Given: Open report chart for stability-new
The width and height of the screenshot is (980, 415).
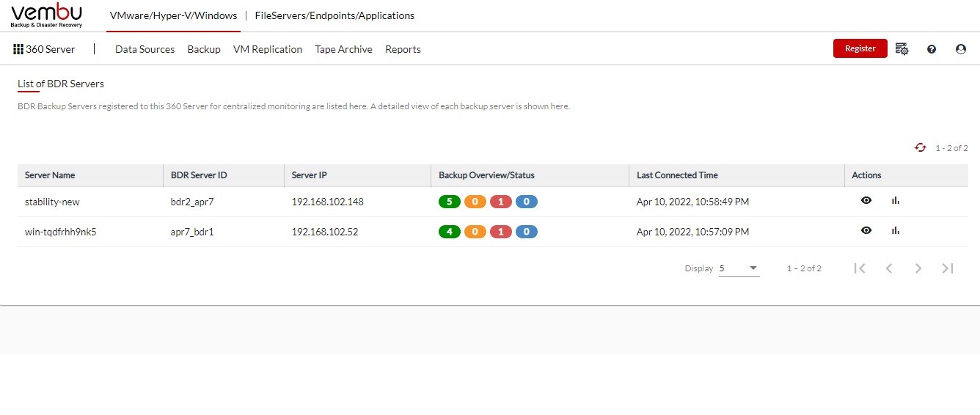Looking at the screenshot, I should pyautogui.click(x=896, y=200).
